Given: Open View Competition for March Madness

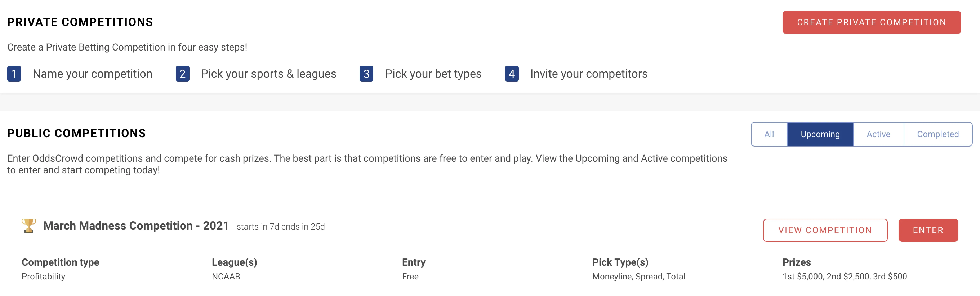Looking at the screenshot, I should click(x=825, y=230).
